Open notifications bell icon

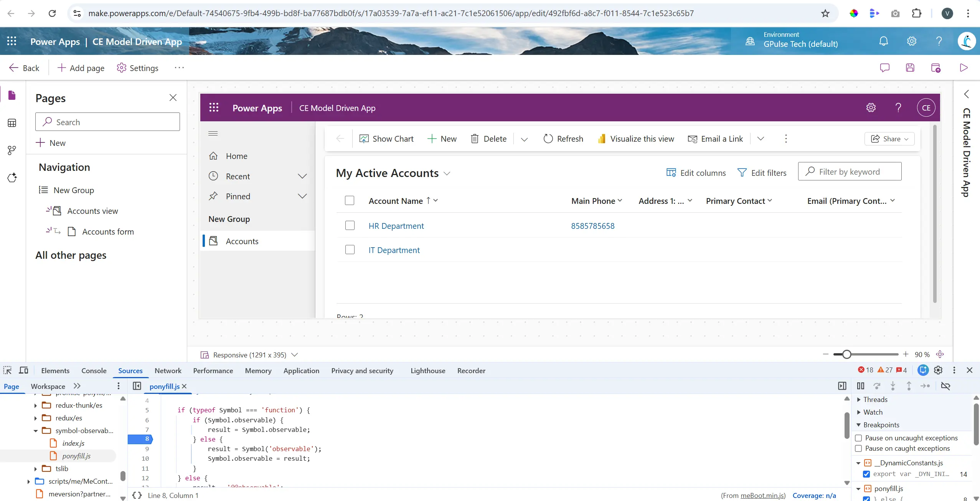[x=884, y=41]
